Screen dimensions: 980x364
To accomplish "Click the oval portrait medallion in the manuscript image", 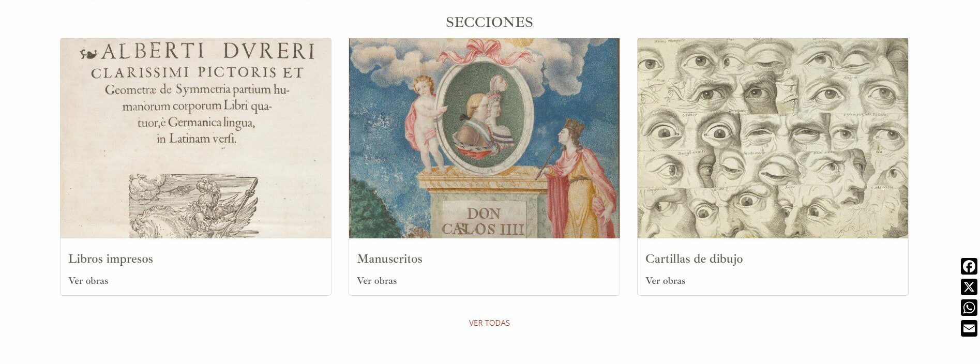I will click(484, 116).
